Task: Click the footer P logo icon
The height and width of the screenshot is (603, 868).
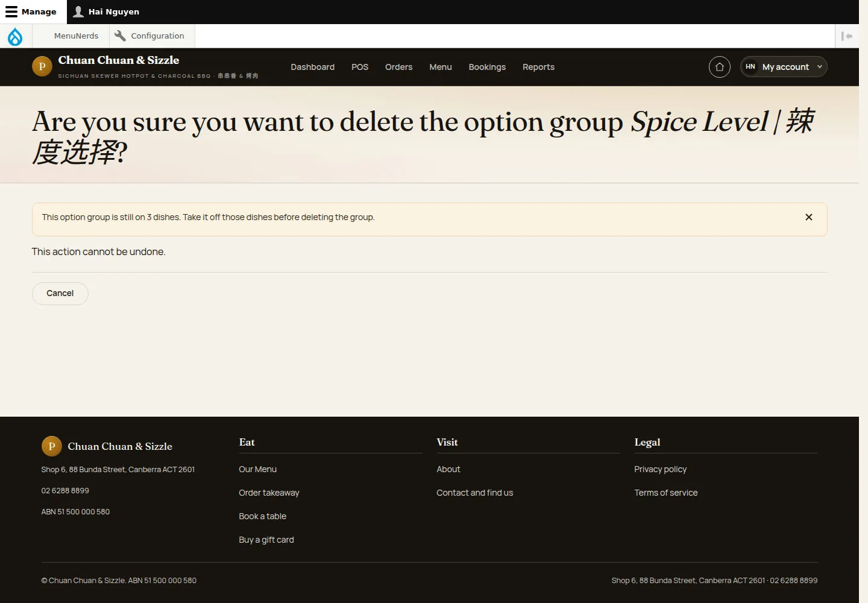Action: (52, 446)
